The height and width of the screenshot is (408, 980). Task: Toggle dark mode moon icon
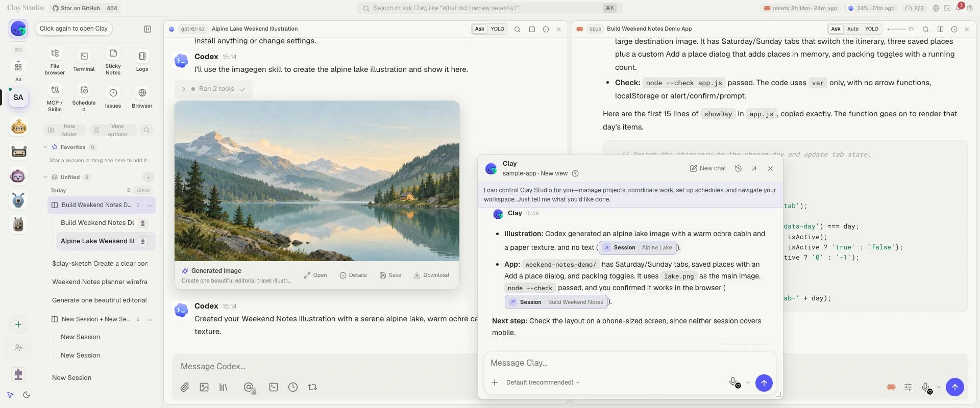[x=27, y=395]
